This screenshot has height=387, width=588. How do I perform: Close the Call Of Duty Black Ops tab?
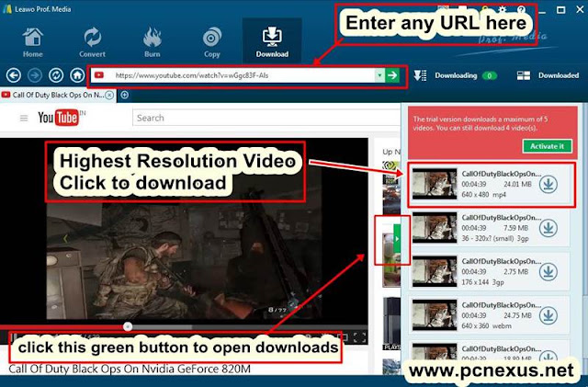(109, 95)
